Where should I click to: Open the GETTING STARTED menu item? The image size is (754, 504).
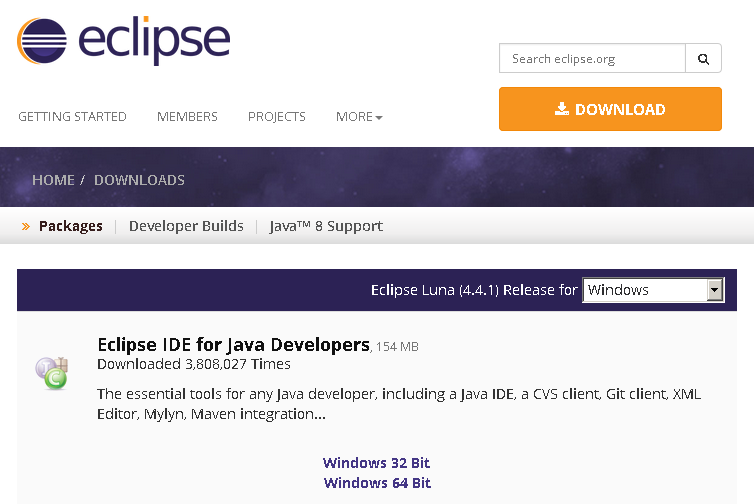[72, 117]
